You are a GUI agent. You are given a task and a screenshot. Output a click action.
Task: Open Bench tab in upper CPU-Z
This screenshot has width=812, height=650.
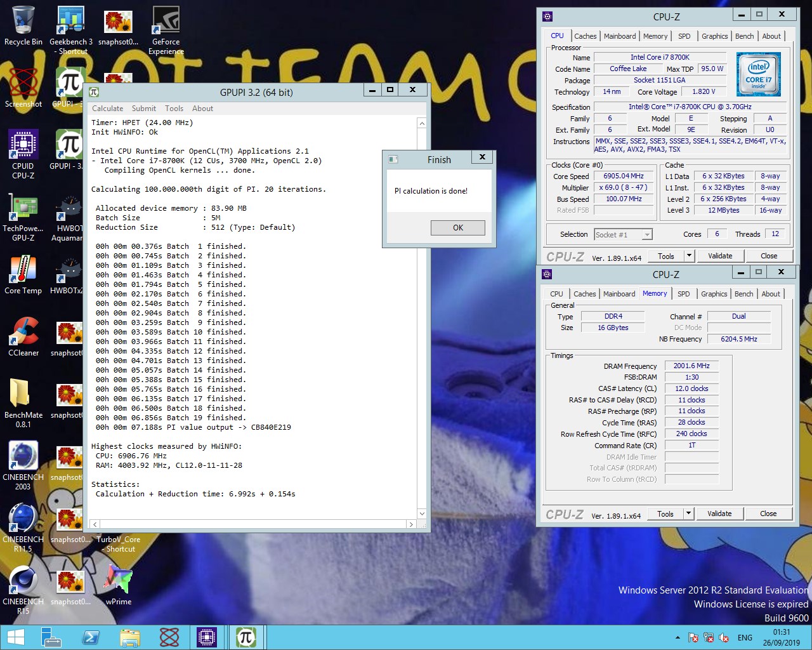[744, 36]
